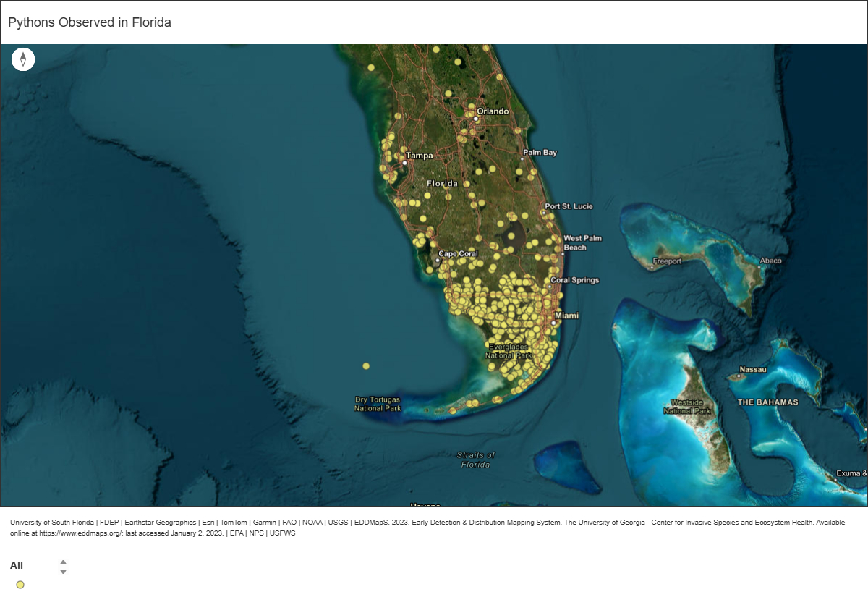The width and height of the screenshot is (868, 605).
Task: Reset map orientation with the compass icon
Action: [23, 59]
